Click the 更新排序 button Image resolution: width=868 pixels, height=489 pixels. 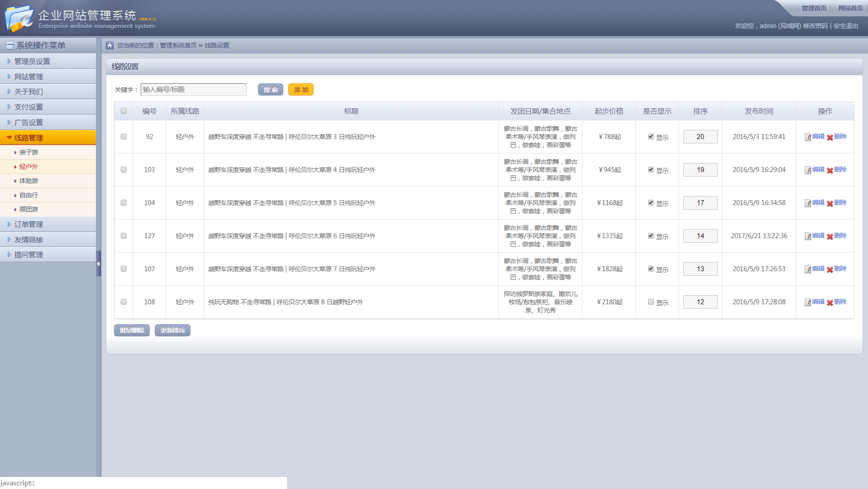click(x=172, y=331)
